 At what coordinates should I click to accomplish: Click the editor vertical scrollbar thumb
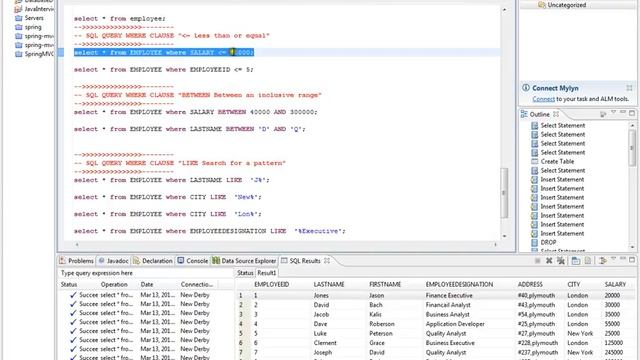pyautogui.click(x=504, y=193)
